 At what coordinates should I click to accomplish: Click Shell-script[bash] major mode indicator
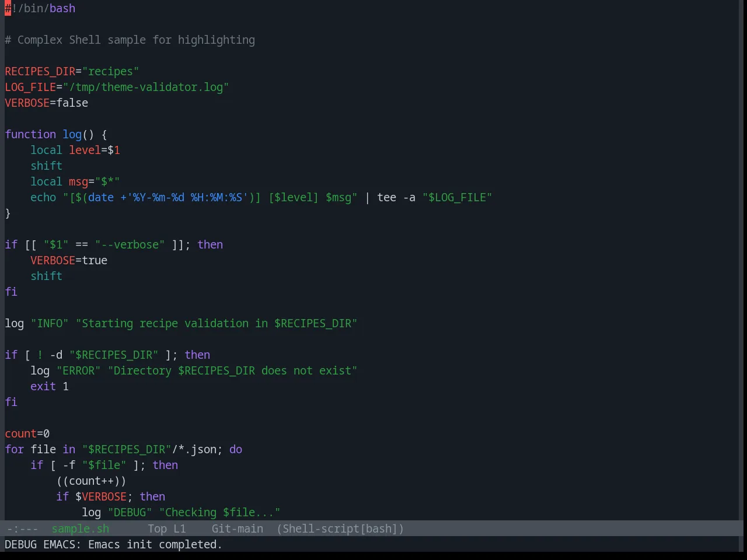tap(340, 528)
